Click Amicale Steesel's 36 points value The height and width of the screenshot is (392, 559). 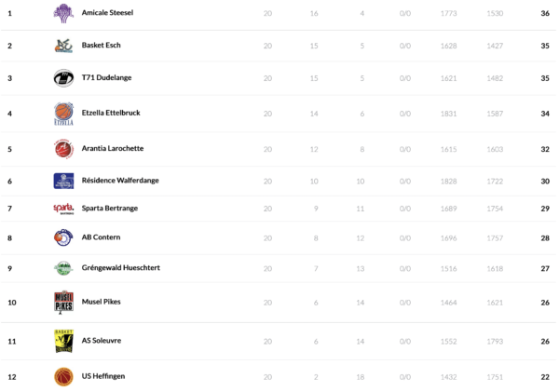[x=544, y=14]
